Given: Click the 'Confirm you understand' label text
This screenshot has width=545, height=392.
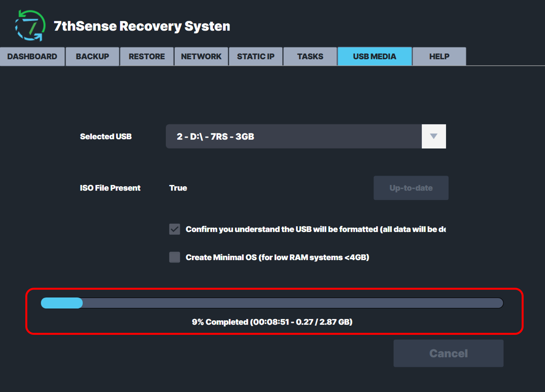Looking at the screenshot, I should click(316, 229).
